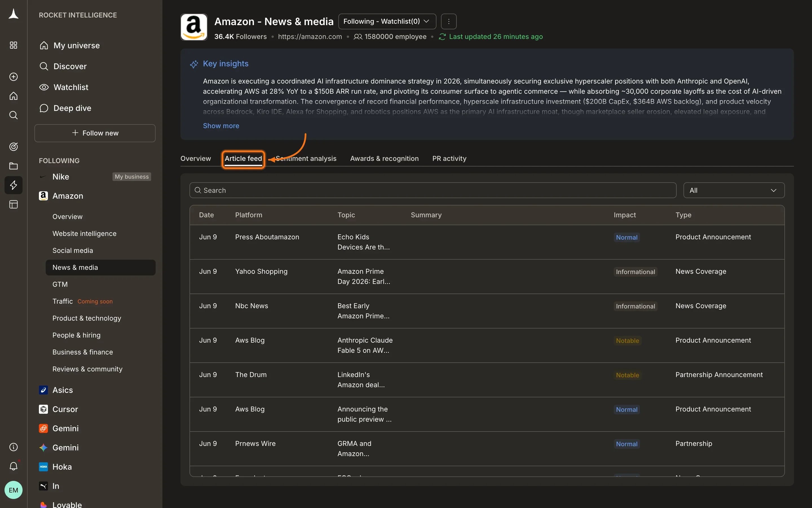
Task: Click the Follow new button
Action: point(95,133)
